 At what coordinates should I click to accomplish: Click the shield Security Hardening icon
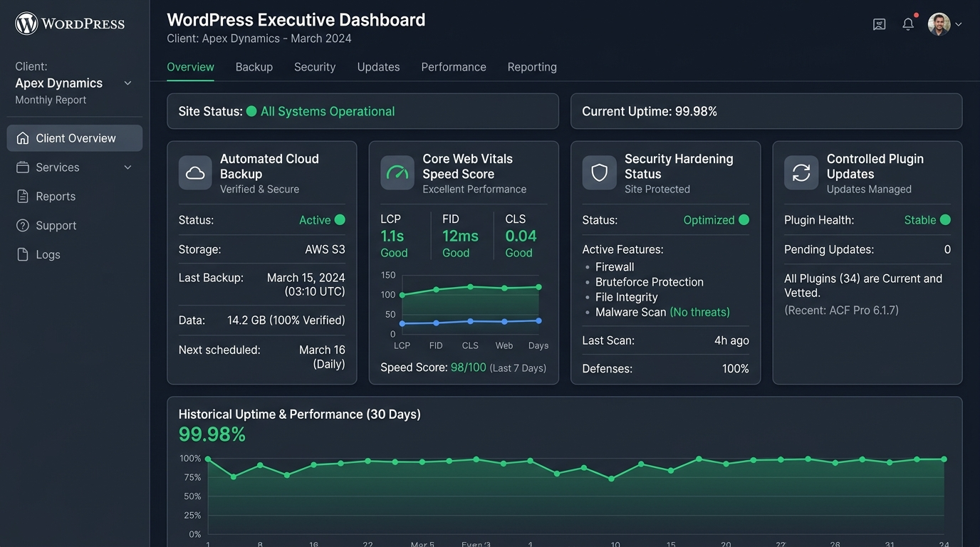coord(599,173)
